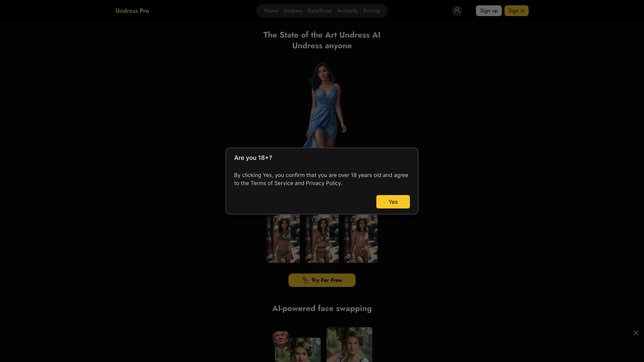Screen dimensions: 644x362
Task: Click the Undress navigation menu item
Action: pos(293,11)
